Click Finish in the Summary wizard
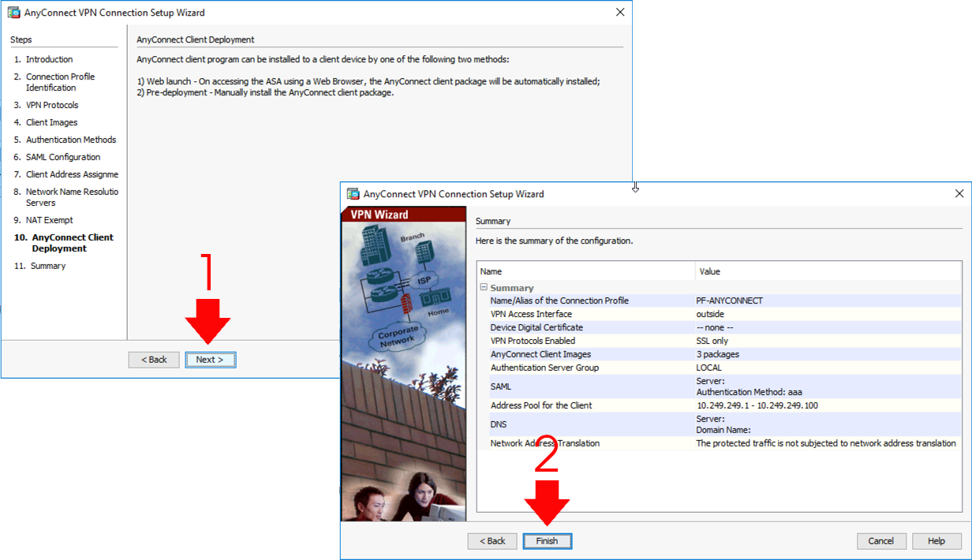Viewport: 972px width, 560px height. (x=547, y=541)
